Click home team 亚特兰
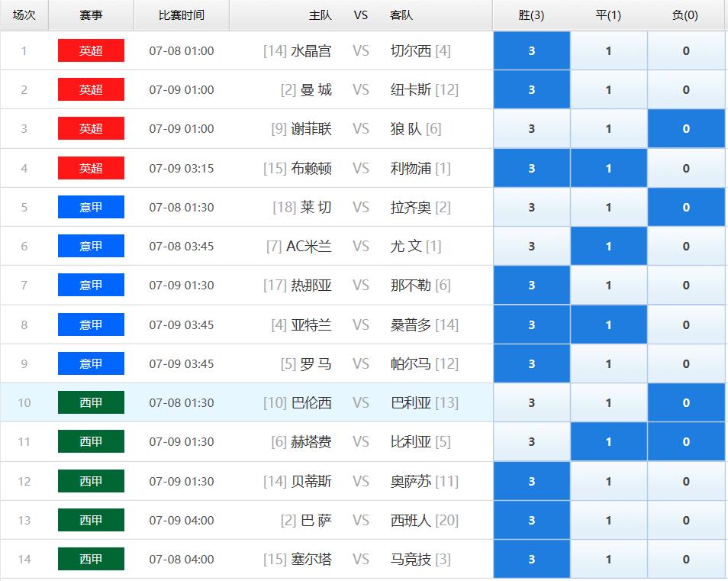The width and height of the screenshot is (728, 581). (311, 325)
